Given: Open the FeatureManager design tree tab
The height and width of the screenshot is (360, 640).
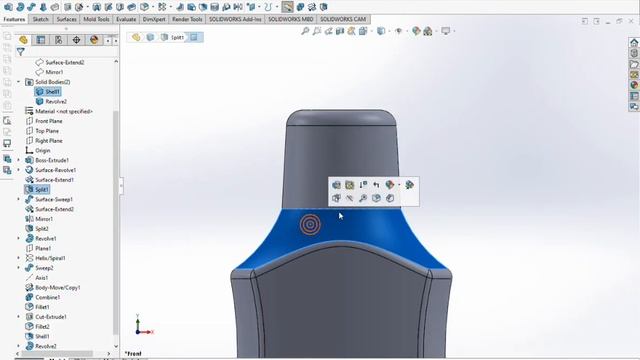Looking at the screenshot, I should pyautogui.click(x=23, y=40).
